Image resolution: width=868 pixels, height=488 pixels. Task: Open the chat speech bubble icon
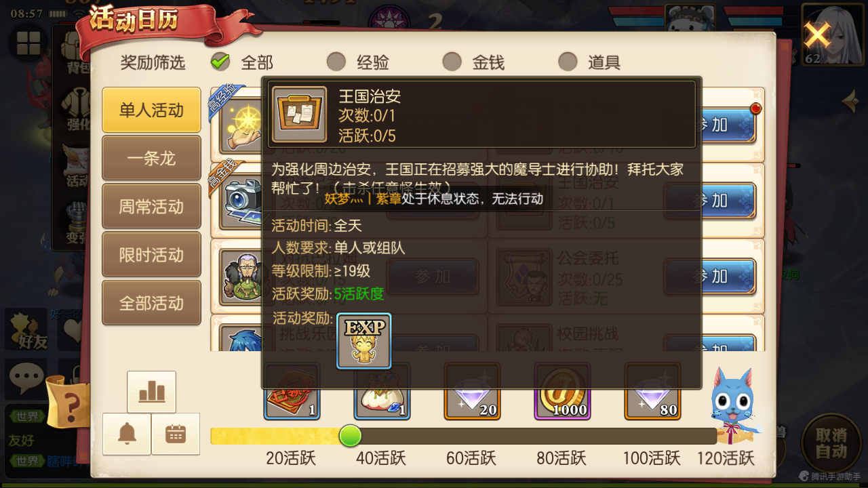click(26, 378)
